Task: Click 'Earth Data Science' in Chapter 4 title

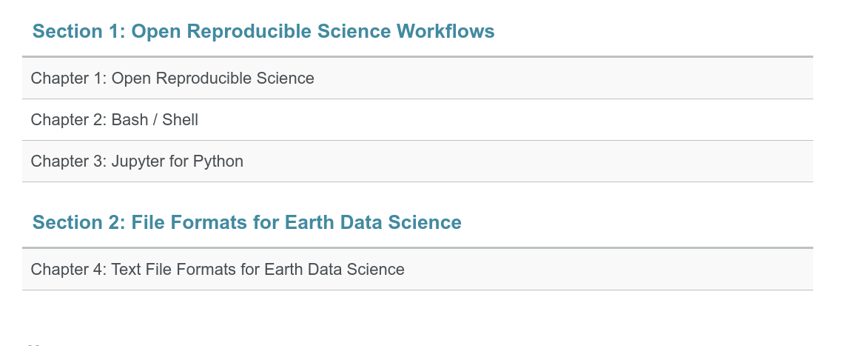Action: point(334,270)
